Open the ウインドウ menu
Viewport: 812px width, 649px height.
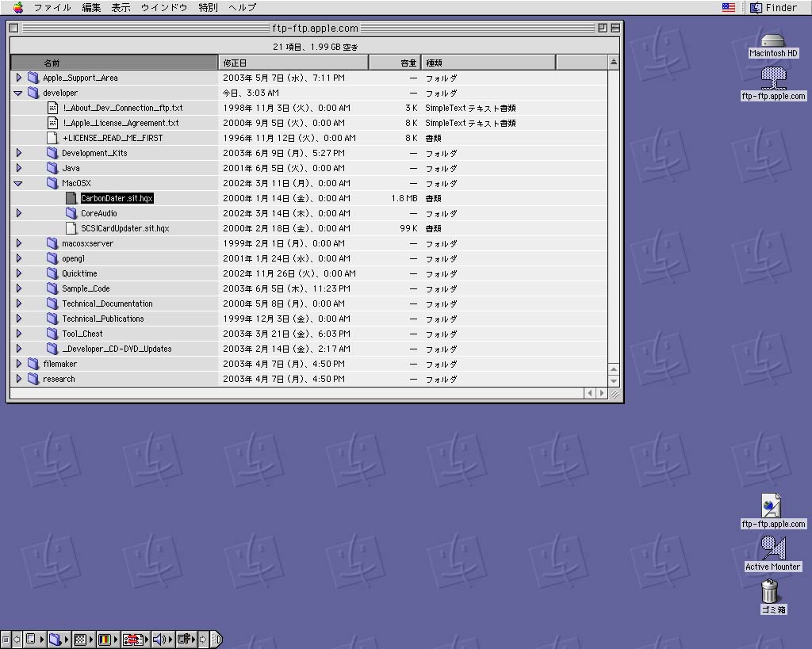(x=164, y=7)
